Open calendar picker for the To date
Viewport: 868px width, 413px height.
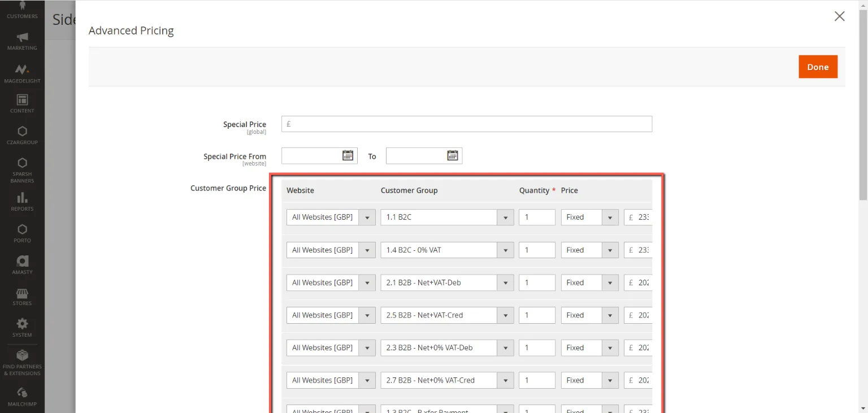[x=453, y=155]
